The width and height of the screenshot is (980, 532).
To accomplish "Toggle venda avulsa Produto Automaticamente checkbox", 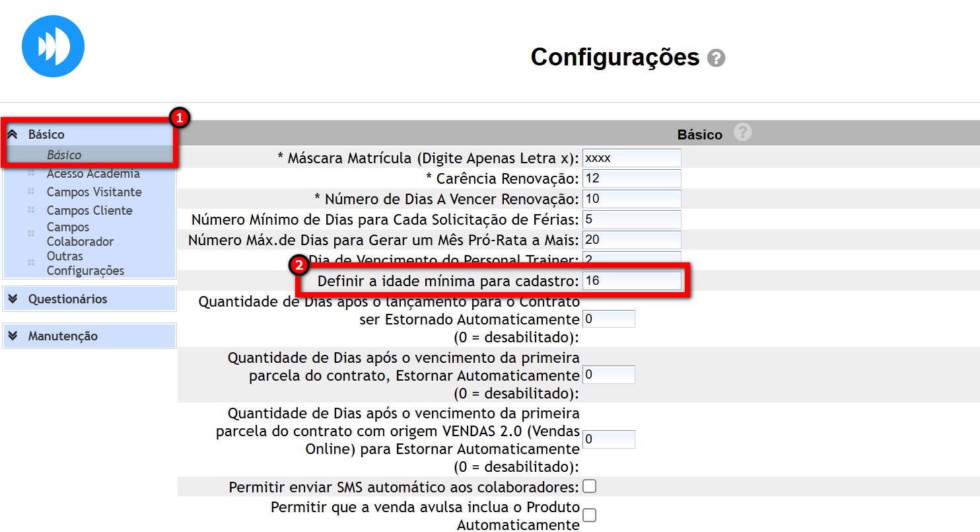I will [589, 515].
